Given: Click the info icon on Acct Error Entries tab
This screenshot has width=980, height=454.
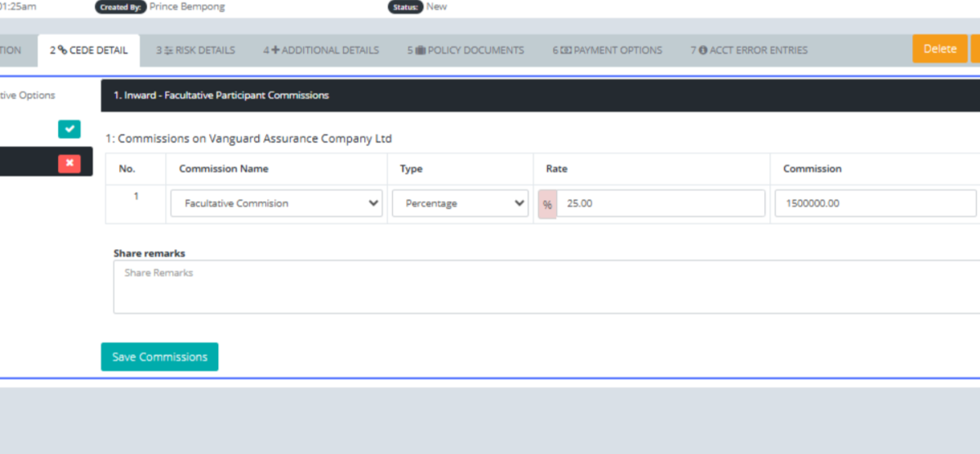Looking at the screenshot, I should pos(702,51).
